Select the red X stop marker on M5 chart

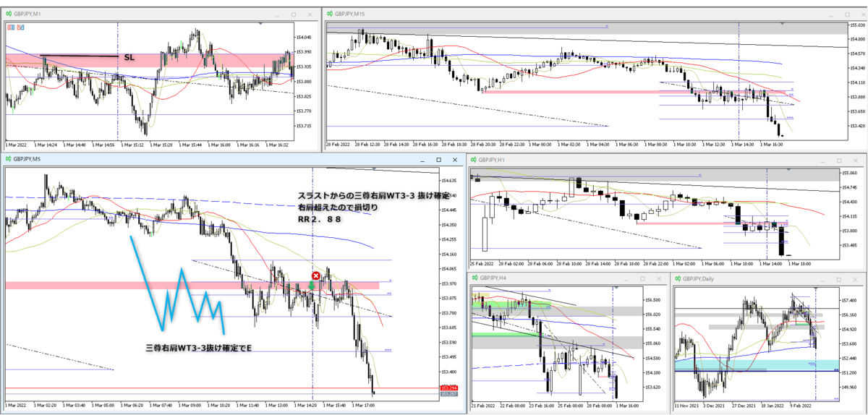(x=316, y=276)
